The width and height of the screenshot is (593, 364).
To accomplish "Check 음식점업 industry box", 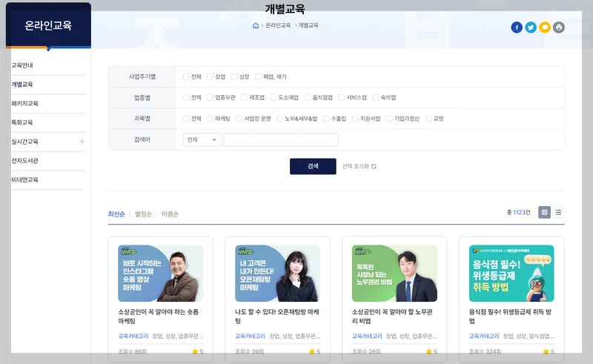I will (308, 98).
